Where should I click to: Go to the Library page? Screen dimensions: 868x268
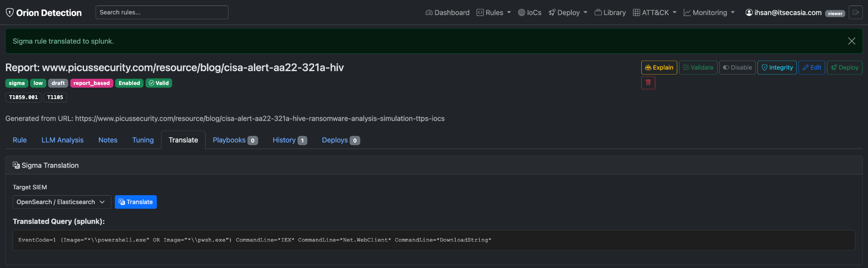610,13
